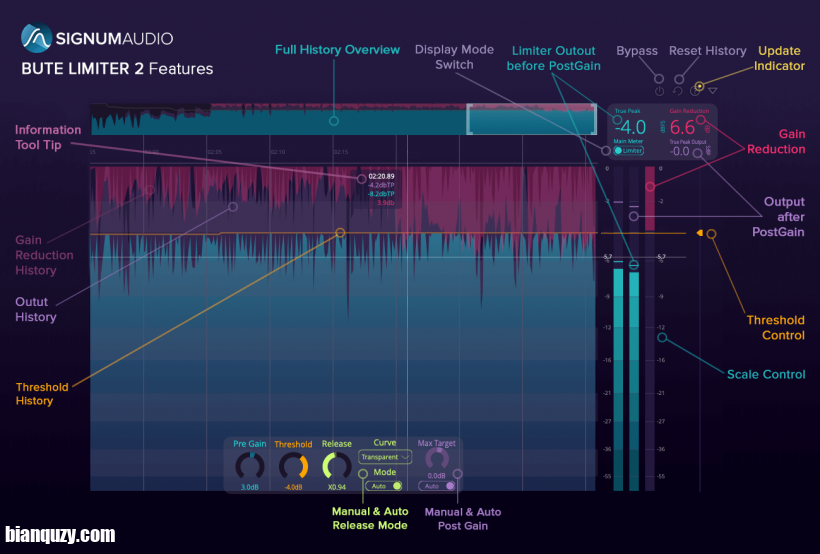This screenshot has width=820, height=554.
Task: Toggle the release Mode Auto switch
Action: (384, 486)
